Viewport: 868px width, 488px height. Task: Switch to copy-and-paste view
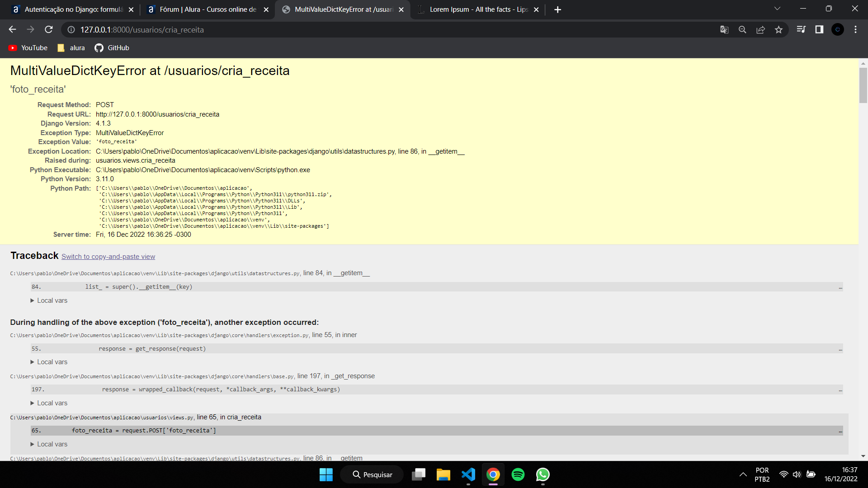point(108,257)
